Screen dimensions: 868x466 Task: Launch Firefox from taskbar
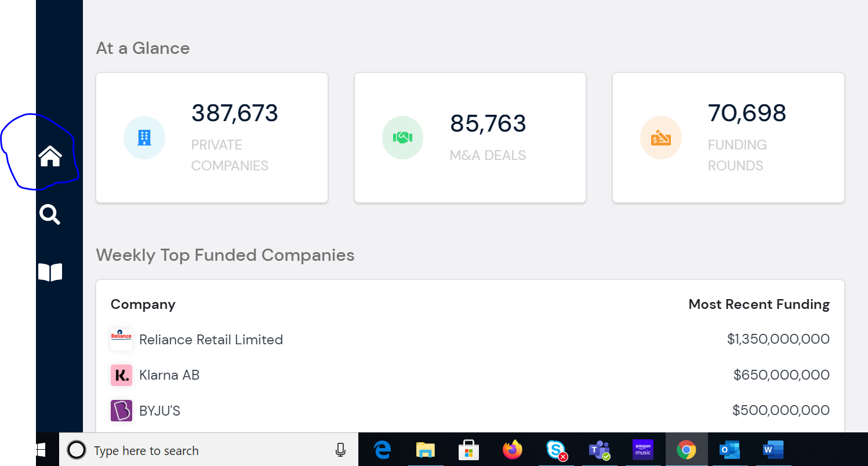pyautogui.click(x=513, y=450)
